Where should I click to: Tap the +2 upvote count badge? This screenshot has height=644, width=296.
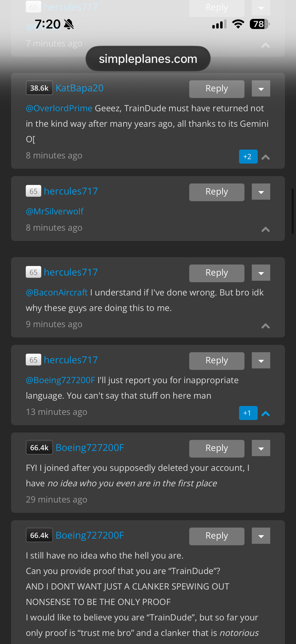tap(248, 156)
